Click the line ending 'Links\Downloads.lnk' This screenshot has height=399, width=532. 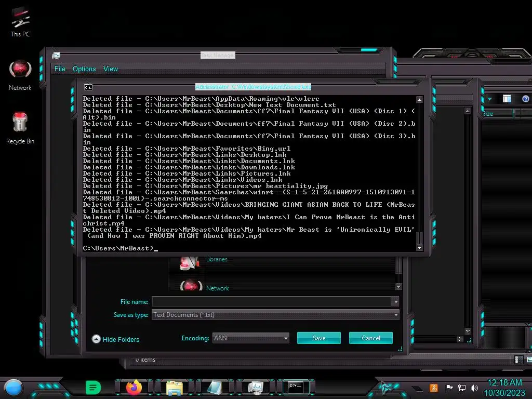pos(189,167)
